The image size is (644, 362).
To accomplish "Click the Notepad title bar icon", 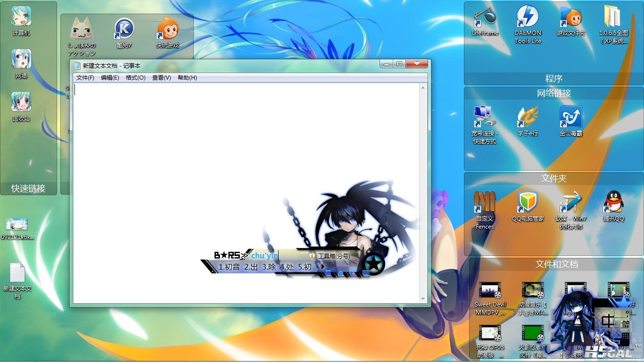I will (77, 66).
